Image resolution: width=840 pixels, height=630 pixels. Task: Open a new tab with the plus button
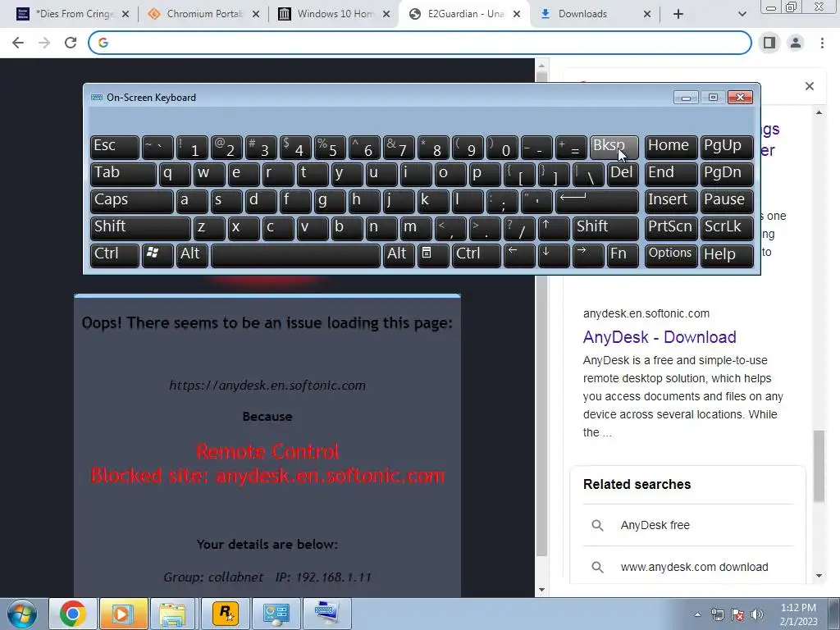point(678,14)
